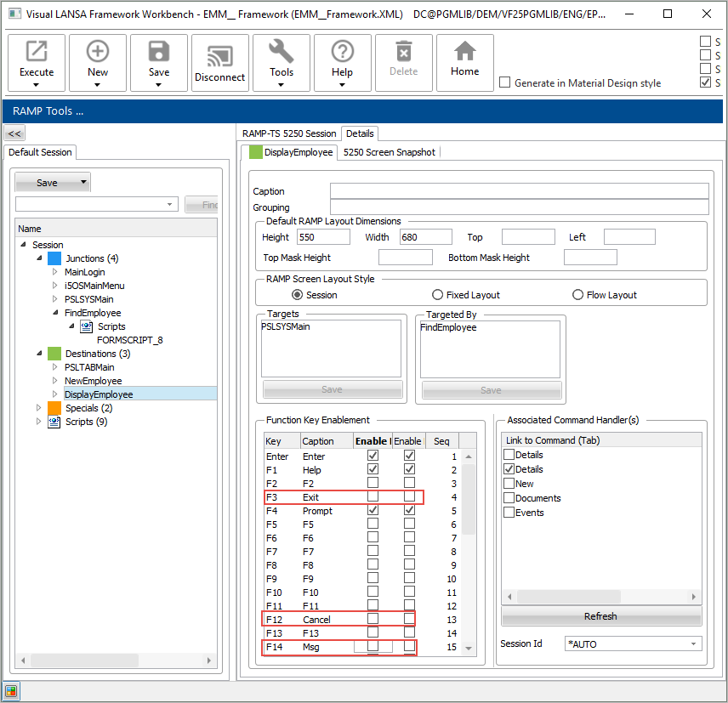Select the Fixed Layout radio button

(x=438, y=295)
